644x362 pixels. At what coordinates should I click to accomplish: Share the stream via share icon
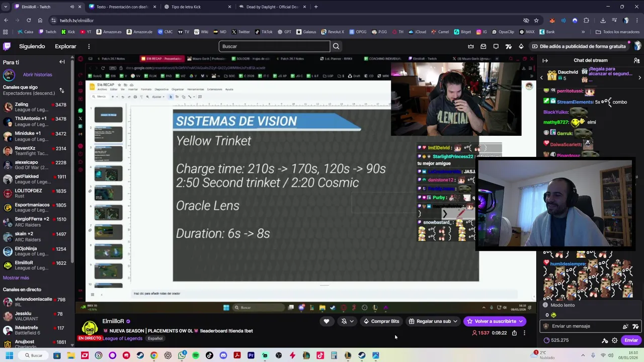pos(514,333)
